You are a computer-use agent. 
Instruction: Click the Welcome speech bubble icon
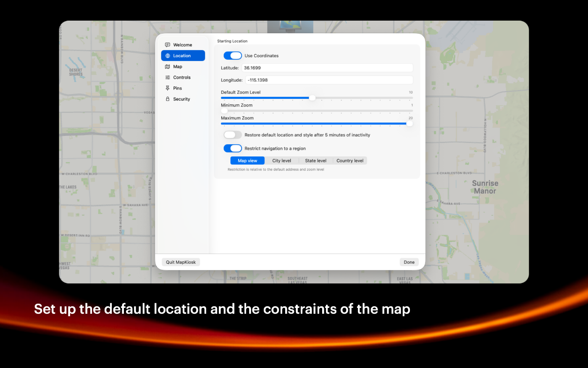pos(168,45)
